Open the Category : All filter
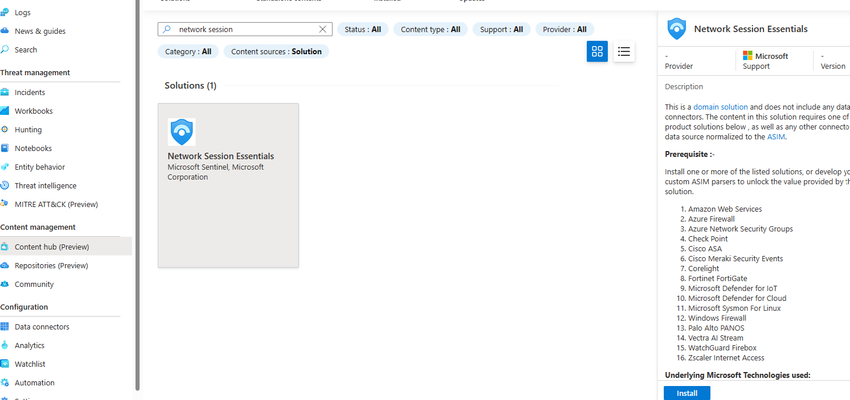 tap(188, 51)
